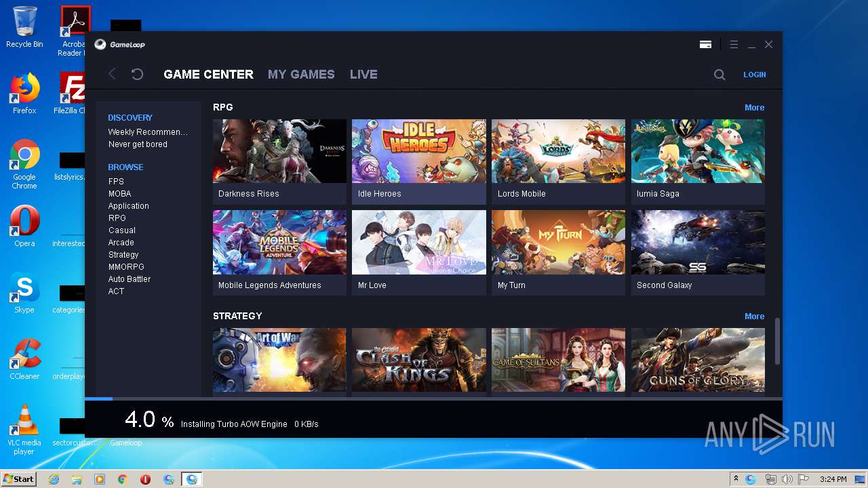Open Action Center flag in tray
Viewport: 868px width, 488px height.
[804, 479]
